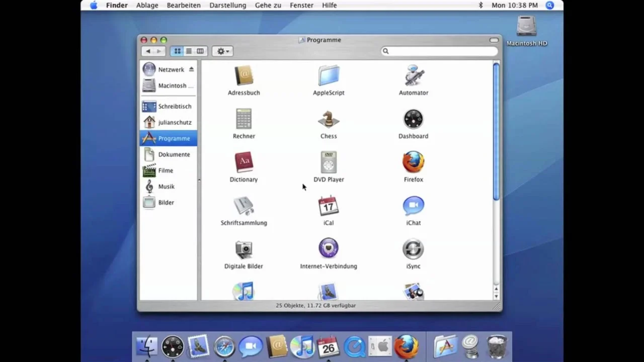Screen dimensions: 644x362
Task: Launch Safari compass icon in the Dock
Action: click(224, 346)
